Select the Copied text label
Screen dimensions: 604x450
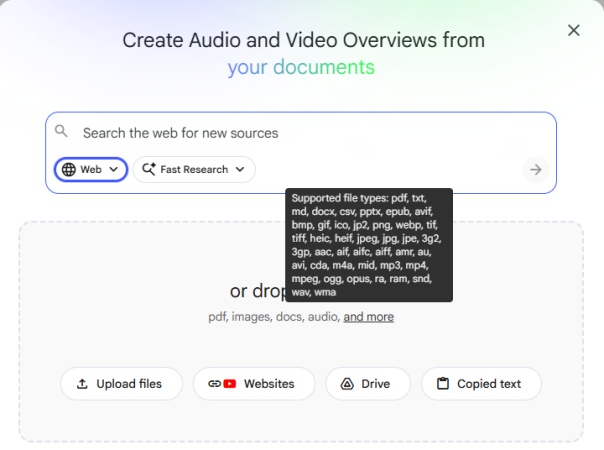click(489, 384)
